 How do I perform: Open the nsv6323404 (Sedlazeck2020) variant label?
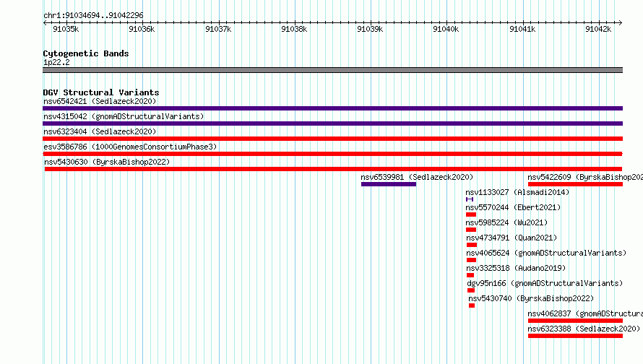click(x=100, y=131)
